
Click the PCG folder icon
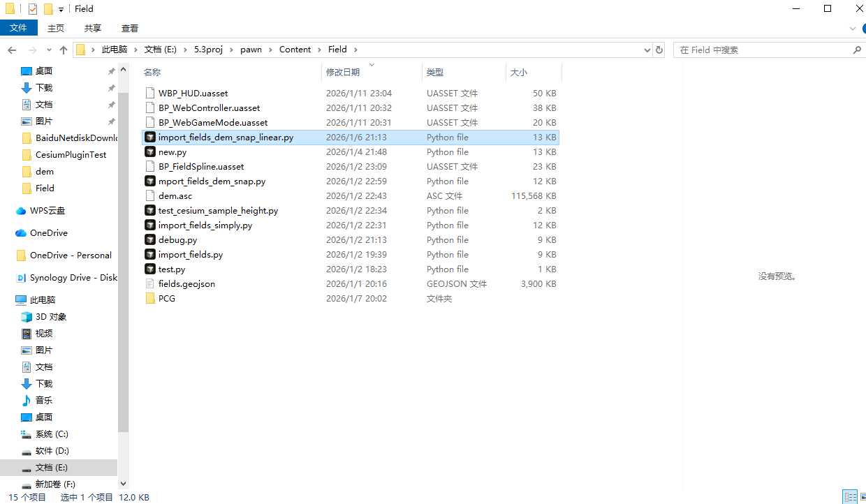click(x=149, y=298)
